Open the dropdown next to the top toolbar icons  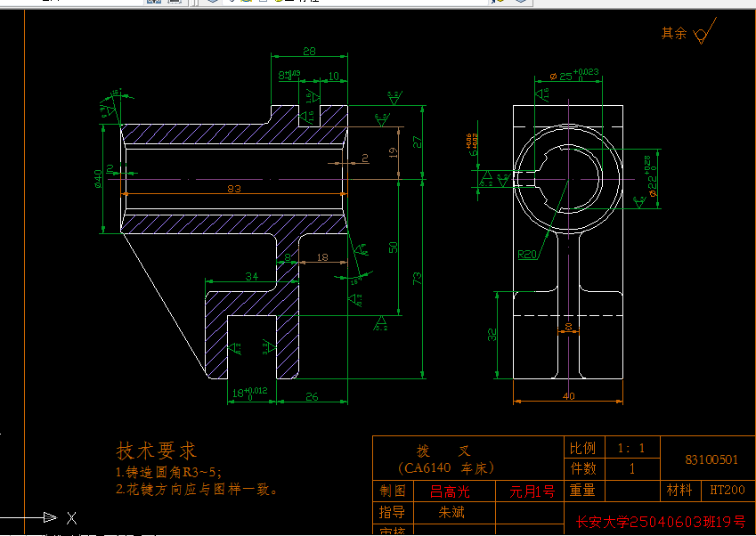(x=492, y=3)
